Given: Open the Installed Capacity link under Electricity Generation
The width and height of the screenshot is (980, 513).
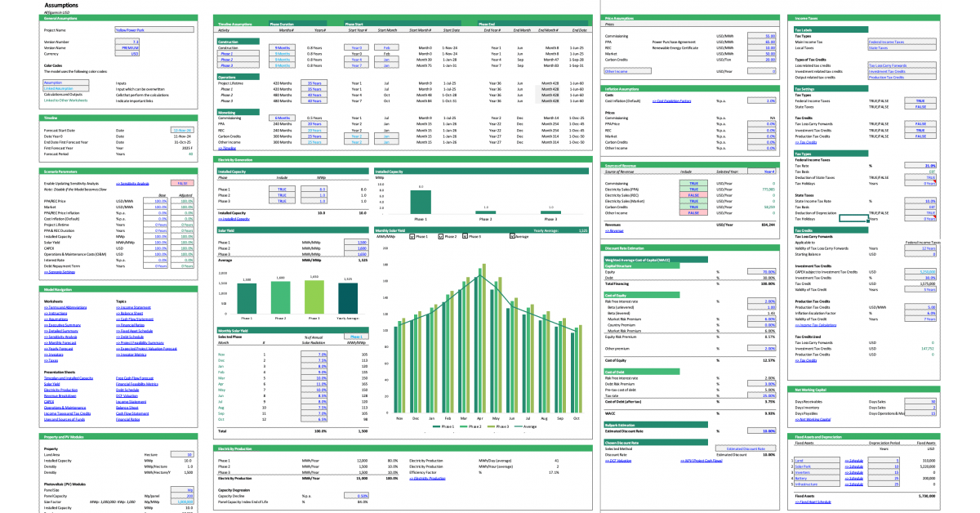Looking at the screenshot, I should (234, 219).
